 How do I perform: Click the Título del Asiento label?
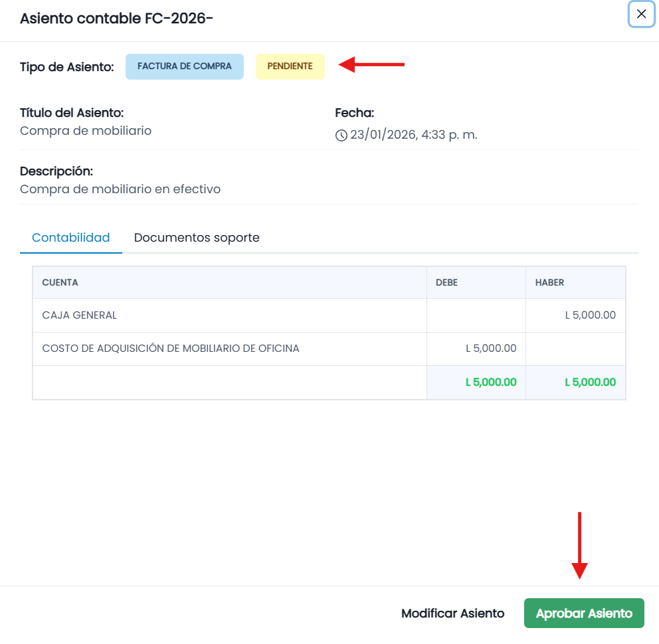pos(72,113)
